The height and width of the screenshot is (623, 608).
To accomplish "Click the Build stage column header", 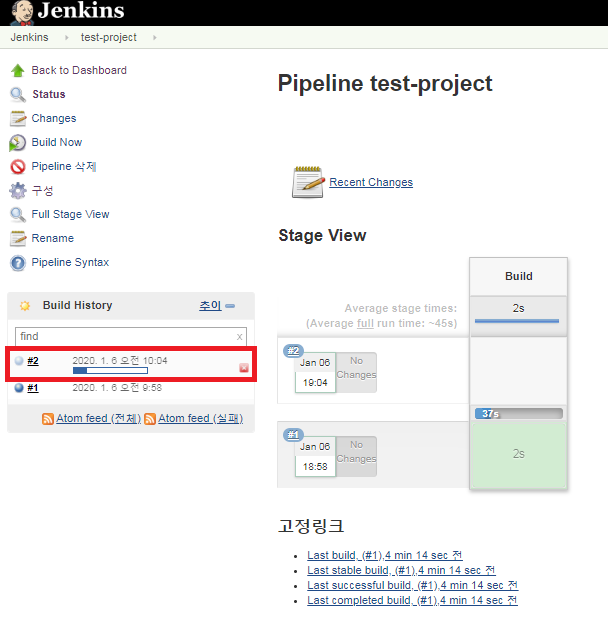I will click(x=519, y=277).
